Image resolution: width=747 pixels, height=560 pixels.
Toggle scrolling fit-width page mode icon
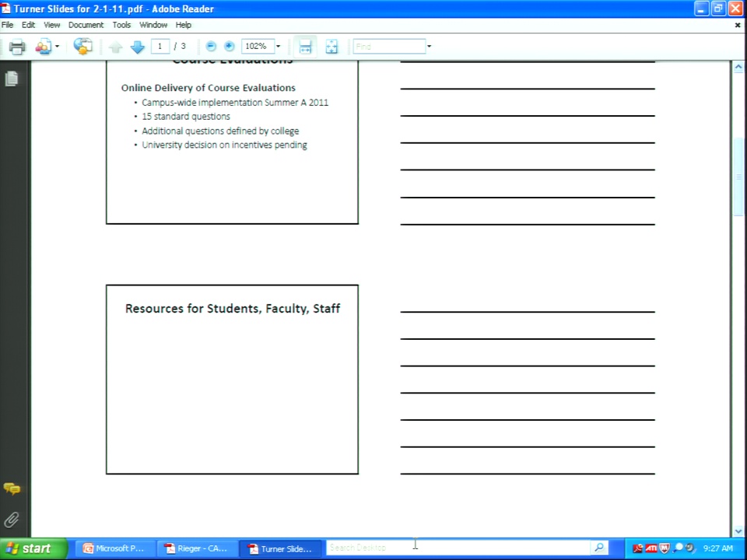pos(305,47)
